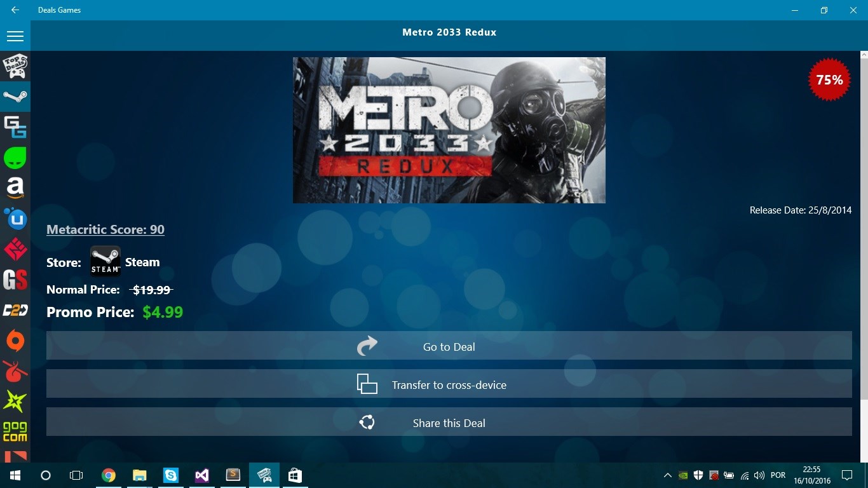Select the green star burst sidebar icon
This screenshot has width=868, height=488.
click(x=15, y=402)
